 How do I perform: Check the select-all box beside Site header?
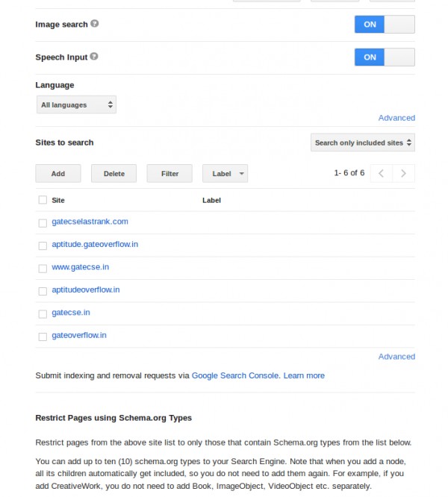click(x=43, y=200)
